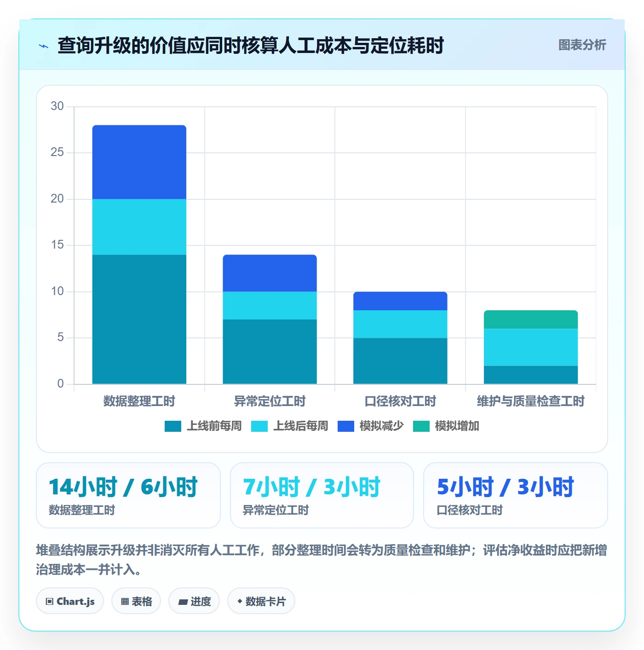Click the 数据整理工时 caption under 14小时 card
Viewport: 644px width, 650px height.
[x=82, y=511]
